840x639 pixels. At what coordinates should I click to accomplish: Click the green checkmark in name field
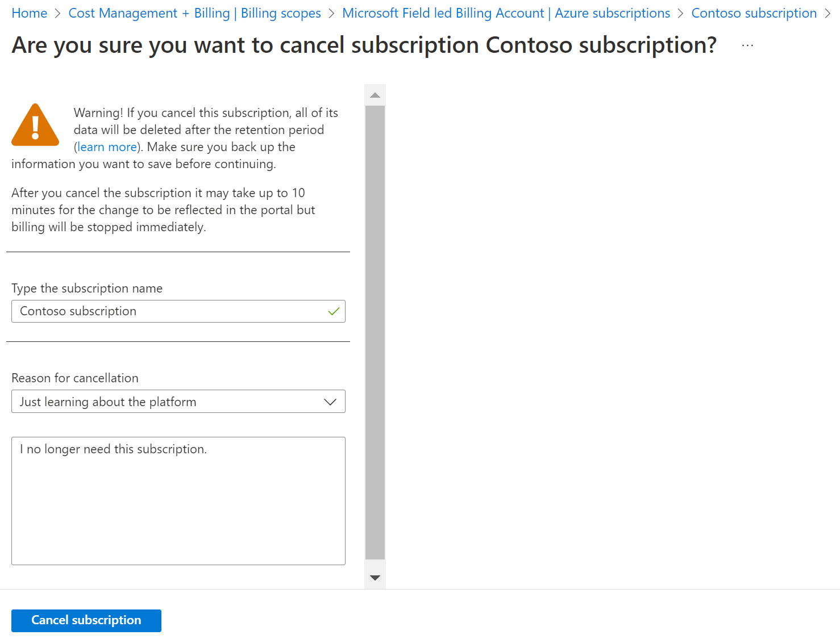point(334,311)
